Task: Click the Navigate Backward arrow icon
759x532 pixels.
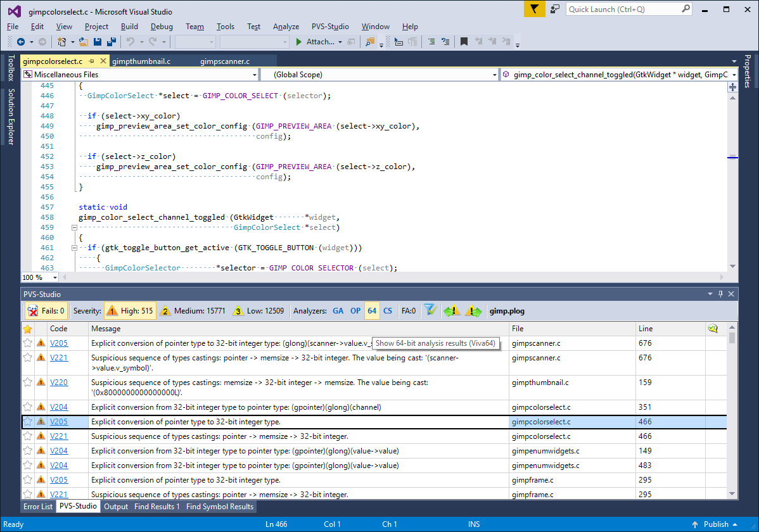Action: [21, 42]
